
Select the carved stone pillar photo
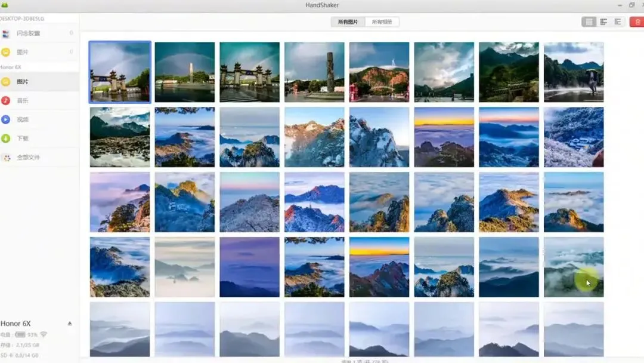[315, 72]
